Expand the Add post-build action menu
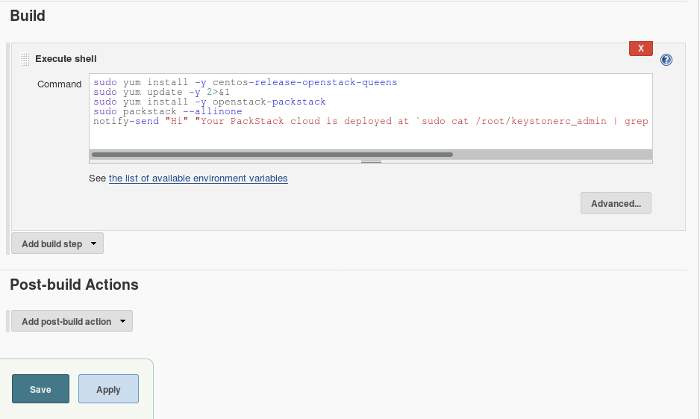 71,321
